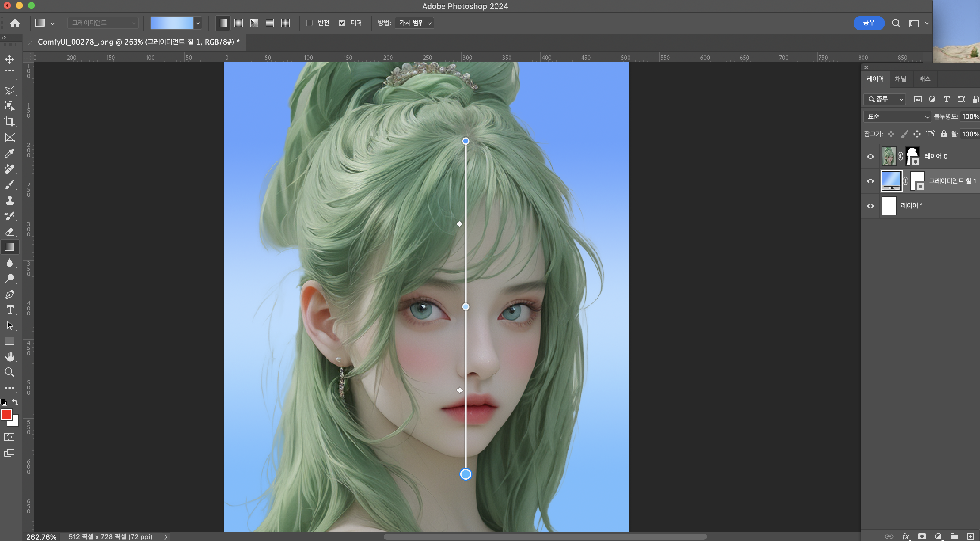
Task: Select the Horizontal Type tool
Action: [10, 310]
